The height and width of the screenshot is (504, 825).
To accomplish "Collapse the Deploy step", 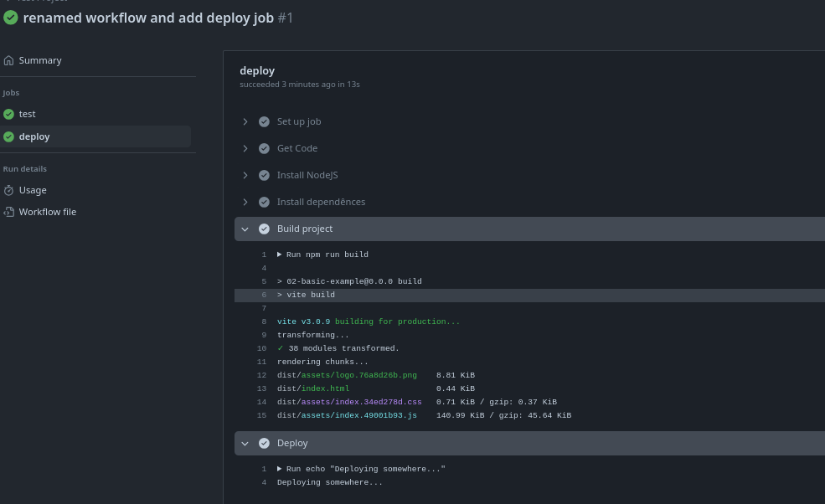I will click(x=245, y=443).
